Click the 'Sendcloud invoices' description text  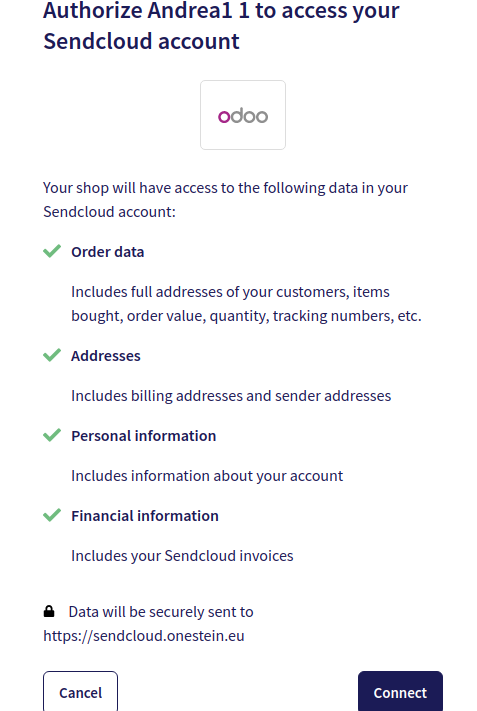click(x=182, y=556)
